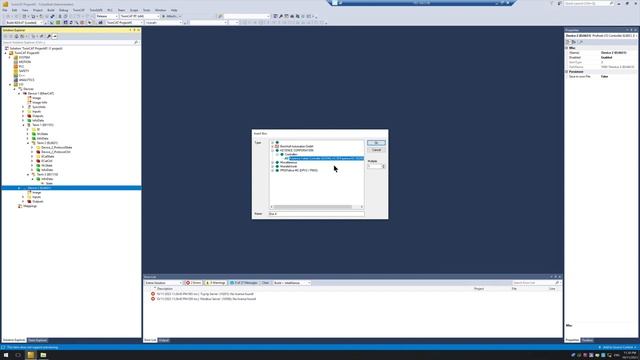Click Cancel in the Insert Box dialog
640x360 pixels.
pos(376,150)
